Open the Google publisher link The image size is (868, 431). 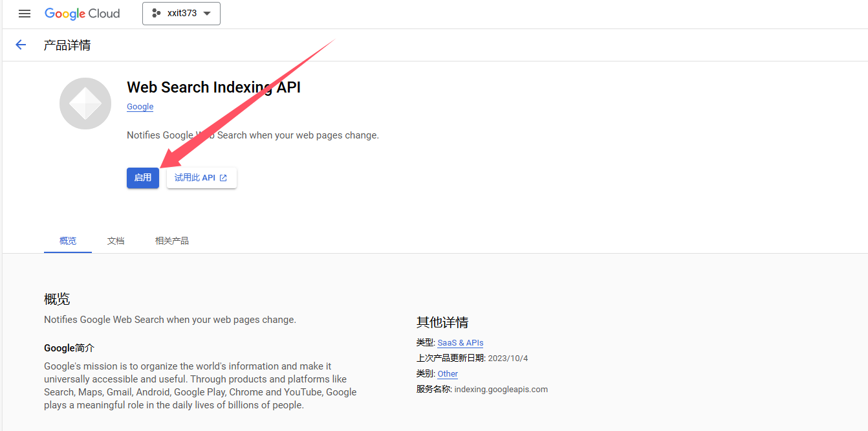140,107
